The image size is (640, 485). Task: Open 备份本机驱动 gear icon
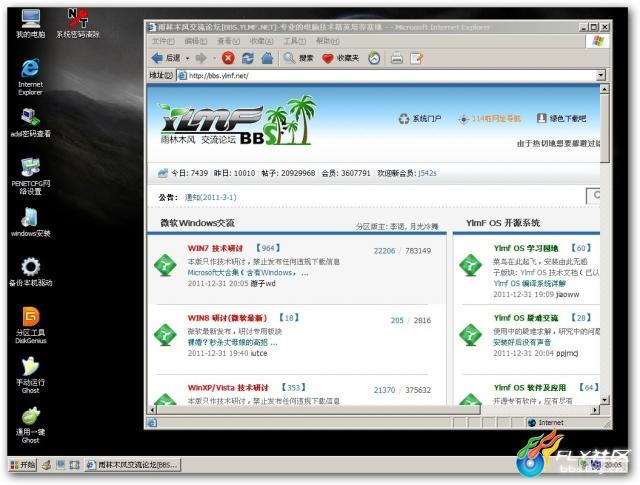[31, 272]
